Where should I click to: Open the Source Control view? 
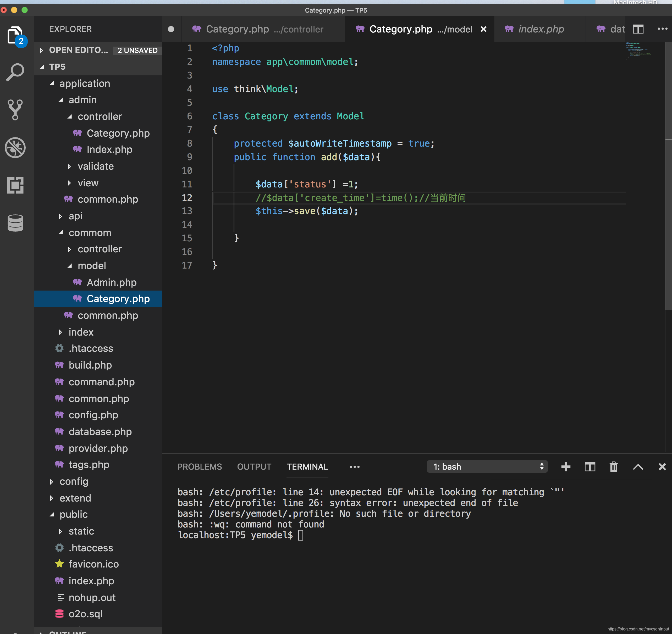[x=15, y=110]
